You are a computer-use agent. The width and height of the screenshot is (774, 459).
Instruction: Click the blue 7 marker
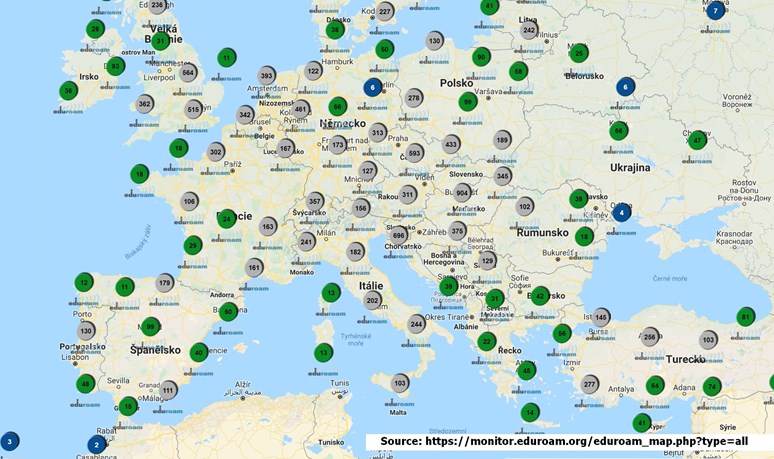pos(716,11)
